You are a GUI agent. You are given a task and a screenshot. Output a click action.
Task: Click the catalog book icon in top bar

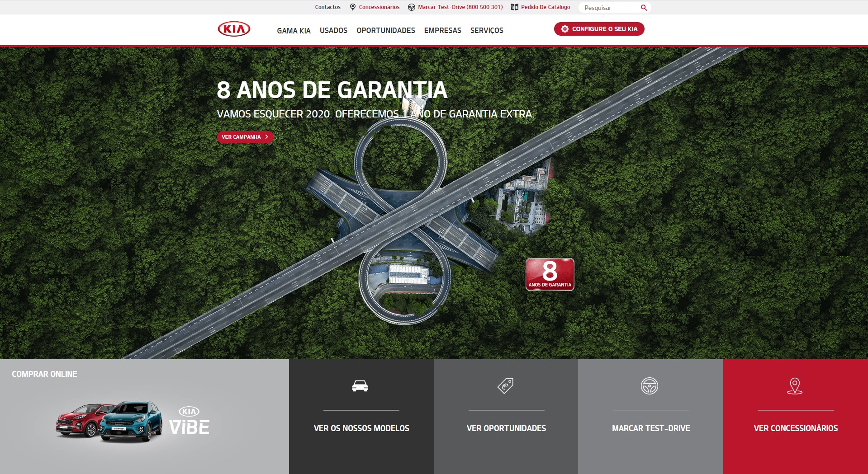pyautogui.click(x=514, y=7)
